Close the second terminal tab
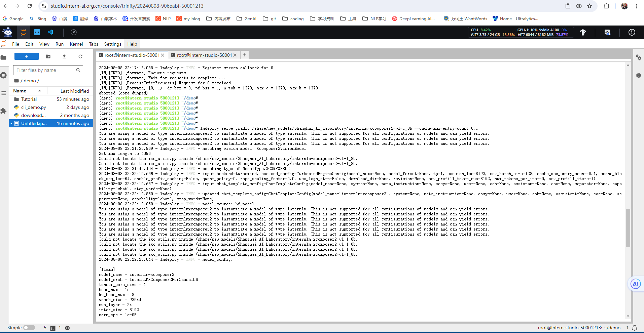The height and width of the screenshot is (333, 644). click(235, 55)
